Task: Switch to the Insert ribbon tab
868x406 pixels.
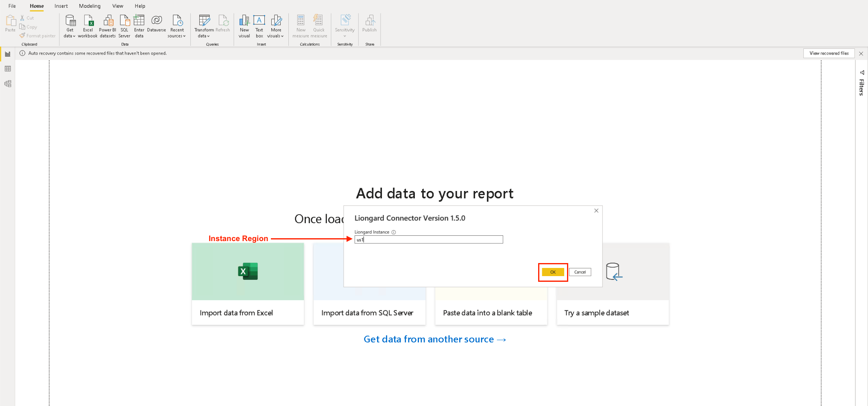Action: point(61,6)
